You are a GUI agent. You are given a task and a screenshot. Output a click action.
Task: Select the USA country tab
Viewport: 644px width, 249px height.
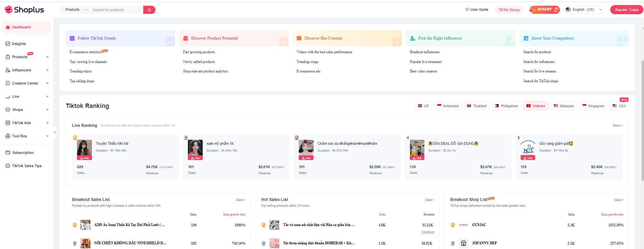pyautogui.click(x=619, y=106)
